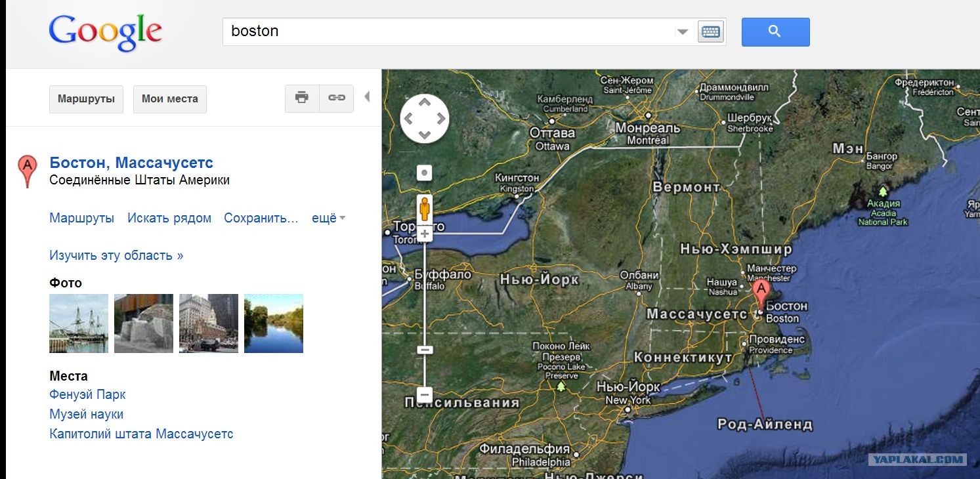Click the round button below the pan control
The image size is (980, 479).
click(425, 173)
